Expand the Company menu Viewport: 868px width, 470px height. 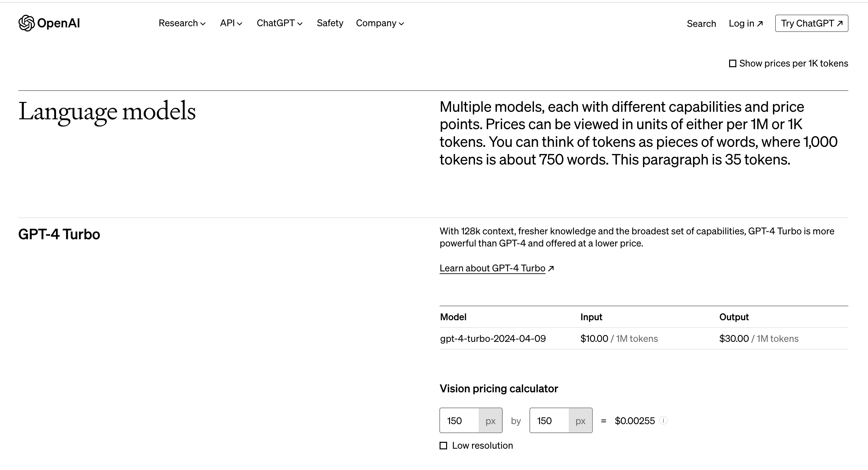pyautogui.click(x=380, y=23)
